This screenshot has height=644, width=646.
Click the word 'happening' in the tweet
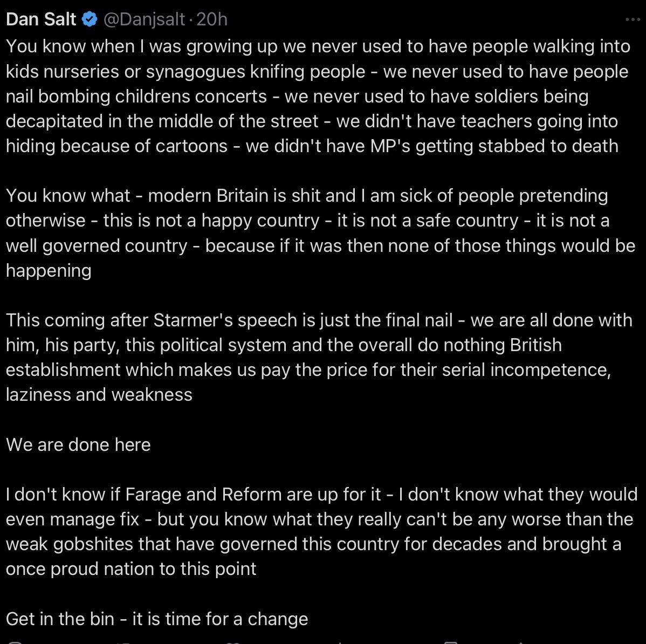click(49, 270)
